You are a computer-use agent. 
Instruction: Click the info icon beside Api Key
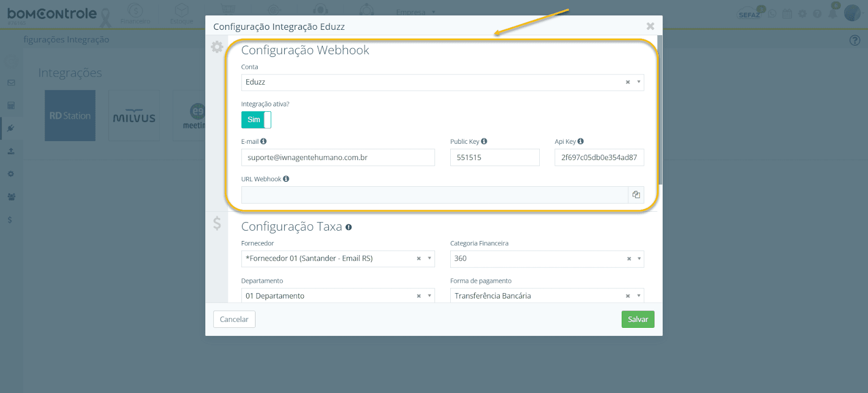tap(580, 141)
